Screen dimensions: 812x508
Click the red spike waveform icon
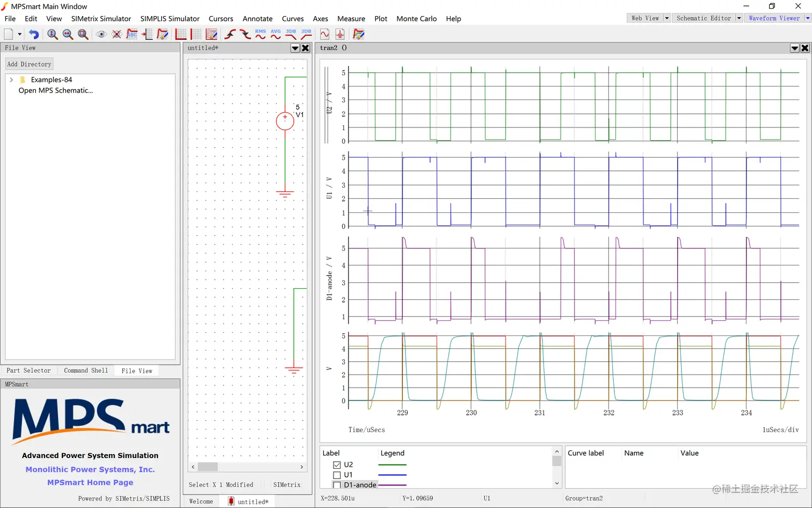point(340,34)
